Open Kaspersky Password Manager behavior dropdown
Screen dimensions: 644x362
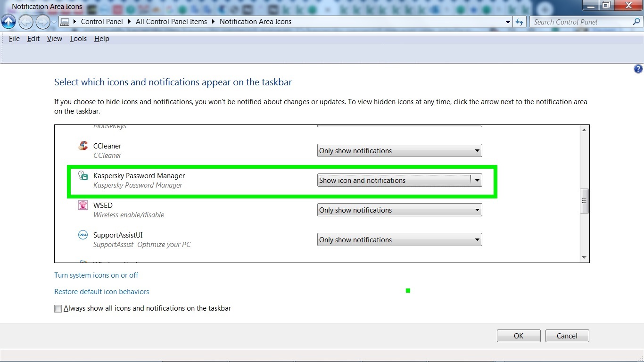point(400,181)
